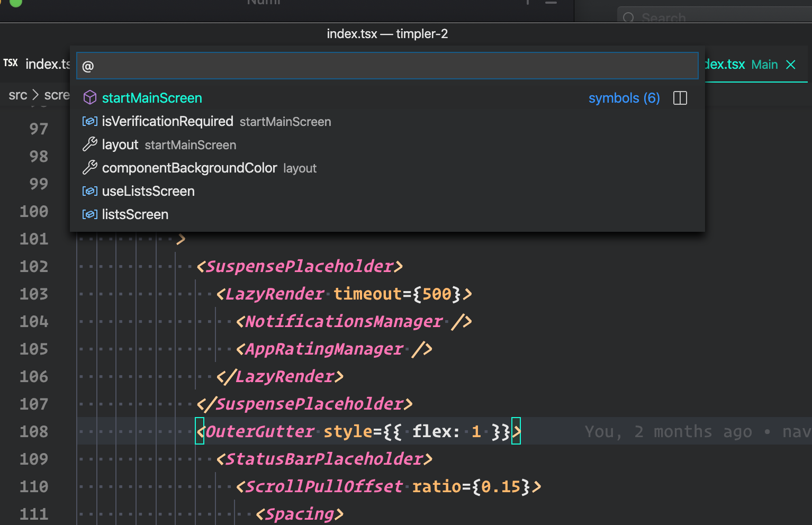This screenshot has width=812, height=525.
Task: Click the OuterGutter style tag
Action: (x=358, y=431)
